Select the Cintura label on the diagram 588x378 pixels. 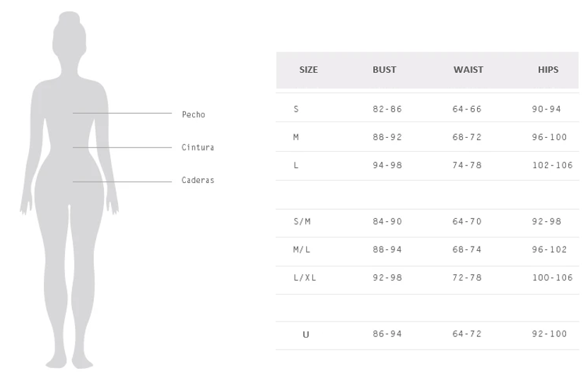pyautogui.click(x=197, y=148)
